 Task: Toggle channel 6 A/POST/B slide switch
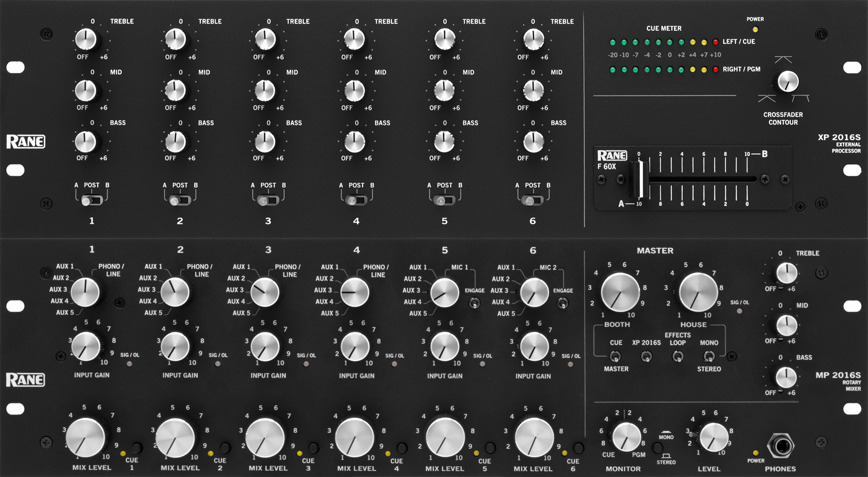[533, 200]
